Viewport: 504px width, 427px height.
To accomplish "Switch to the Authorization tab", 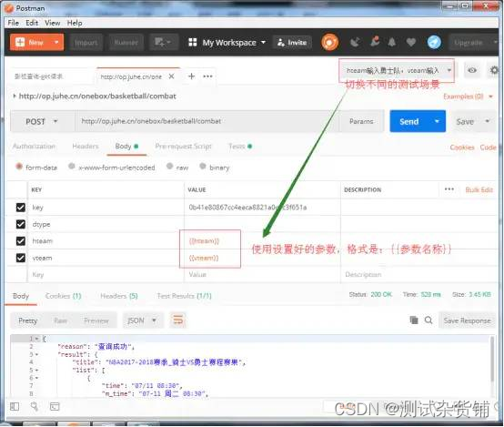I will pos(34,147).
